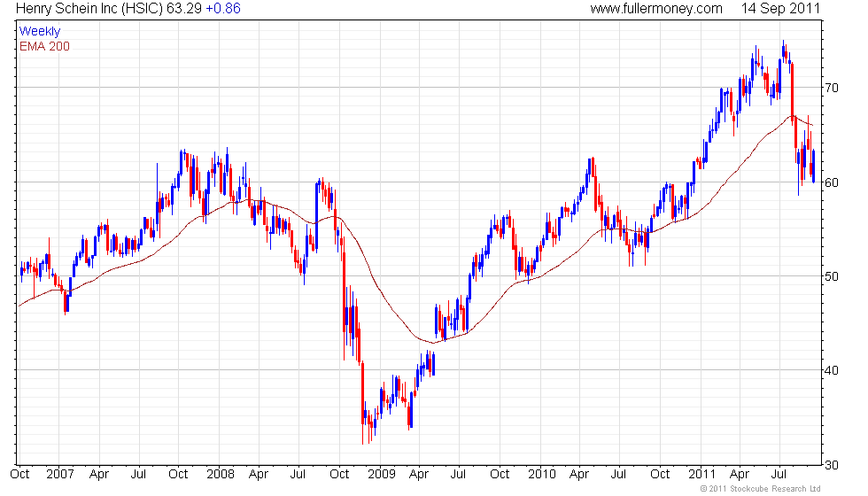Select the 60 price axis label
This screenshot has height=496, width=868.
coord(832,182)
